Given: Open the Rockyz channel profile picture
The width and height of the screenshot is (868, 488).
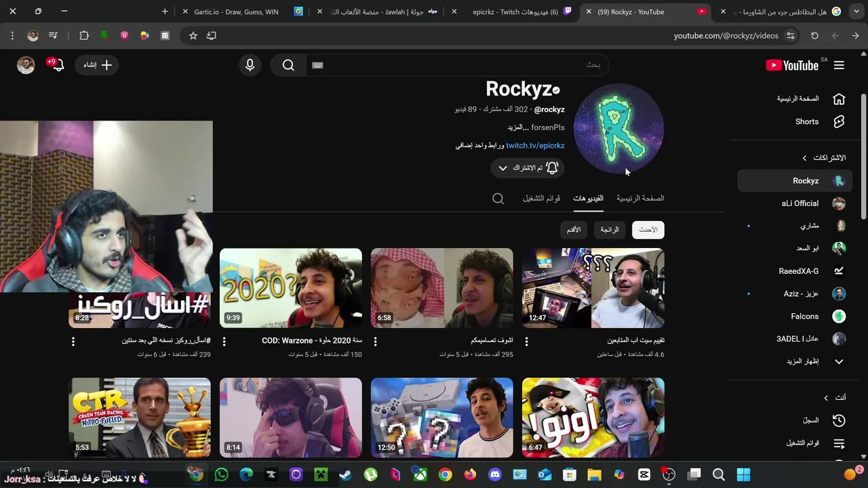Looking at the screenshot, I should click(618, 129).
